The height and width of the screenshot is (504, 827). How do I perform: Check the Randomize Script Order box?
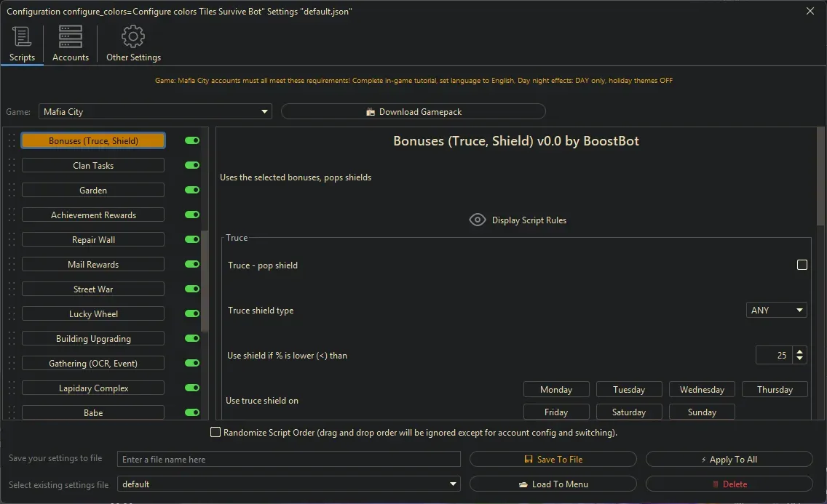coord(215,433)
